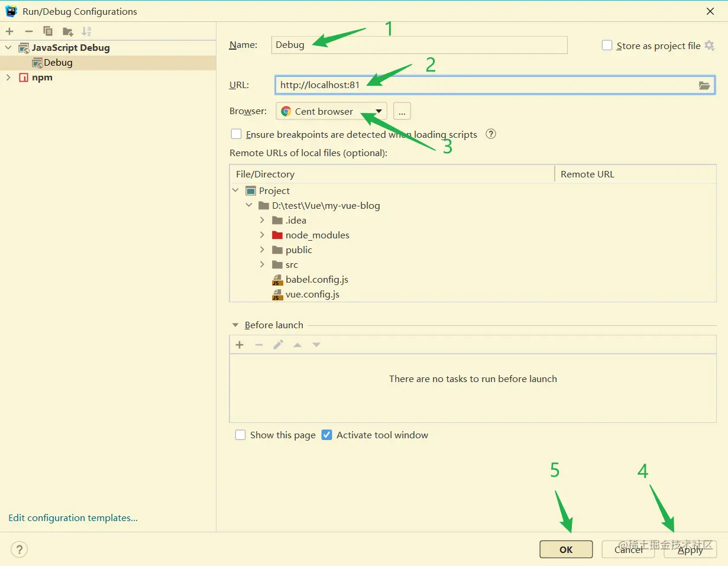This screenshot has height=566, width=728.
Task: Check the 'Store as project file' option
Action: coord(607,45)
